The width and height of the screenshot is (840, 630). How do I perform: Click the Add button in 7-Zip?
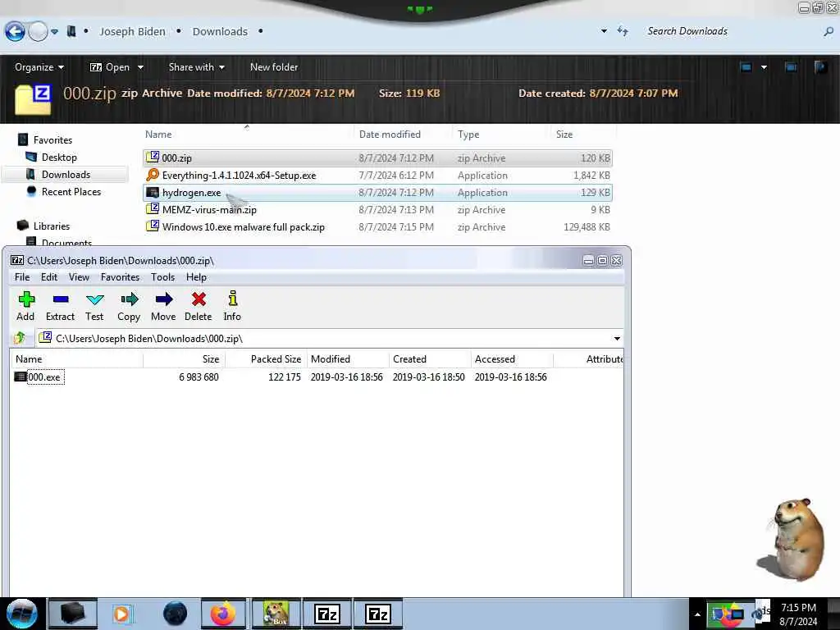(25, 306)
